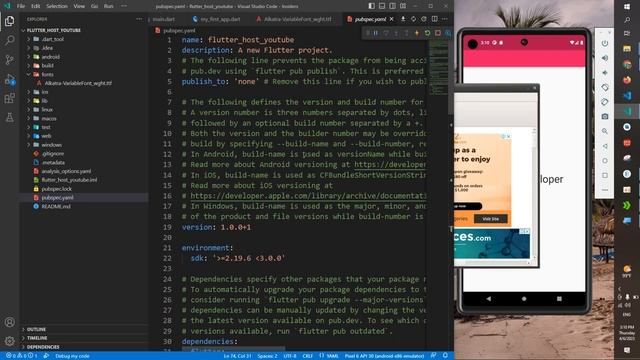640x360 pixels.
Task: Open Alkatra-VariableFont_wght.ttf file in explorer
Action: [78, 83]
